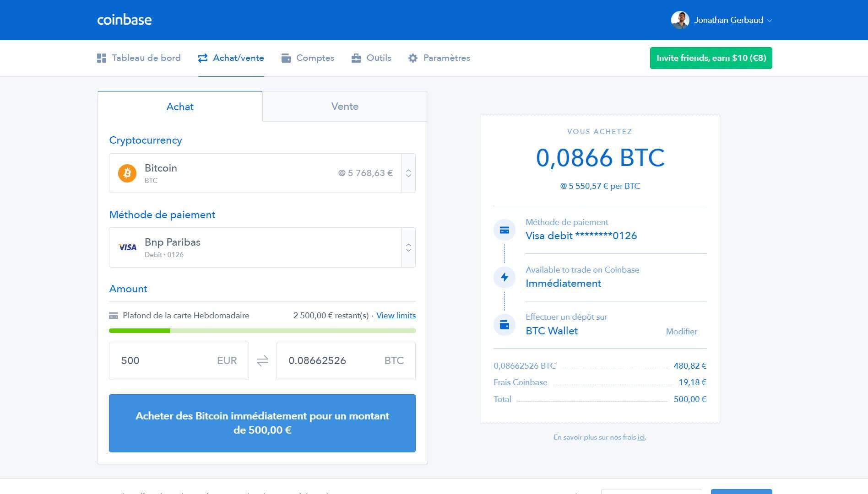Click the 'BTC Wallet' deposit destination text
Screen dimensions: 868x494
[x=552, y=331]
